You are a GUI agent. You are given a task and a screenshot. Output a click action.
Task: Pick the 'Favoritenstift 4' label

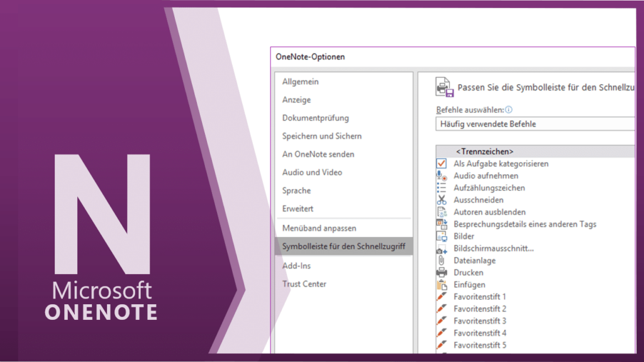point(480,333)
